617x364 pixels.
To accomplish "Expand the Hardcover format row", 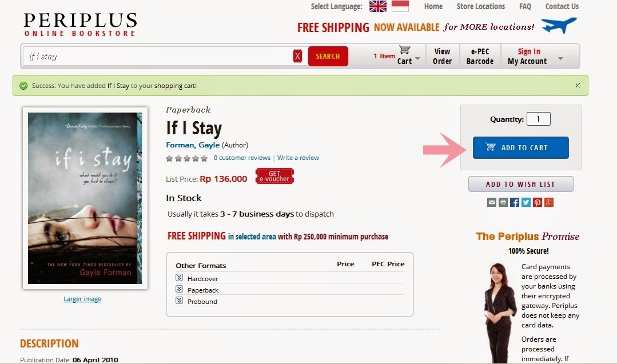I will [180, 278].
